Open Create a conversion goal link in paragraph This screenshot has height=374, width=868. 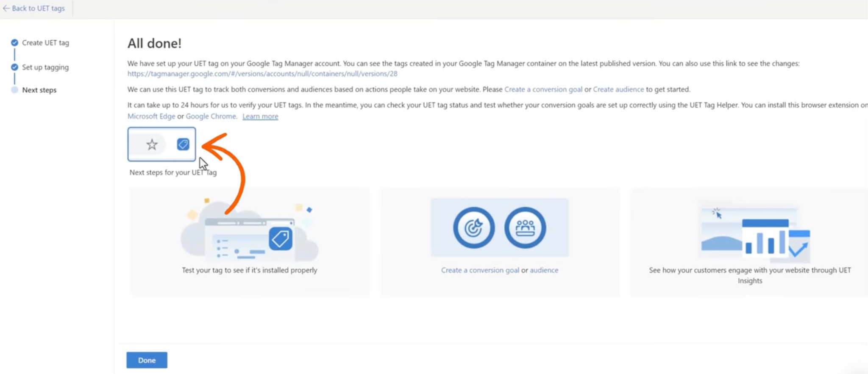pyautogui.click(x=543, y=89)
